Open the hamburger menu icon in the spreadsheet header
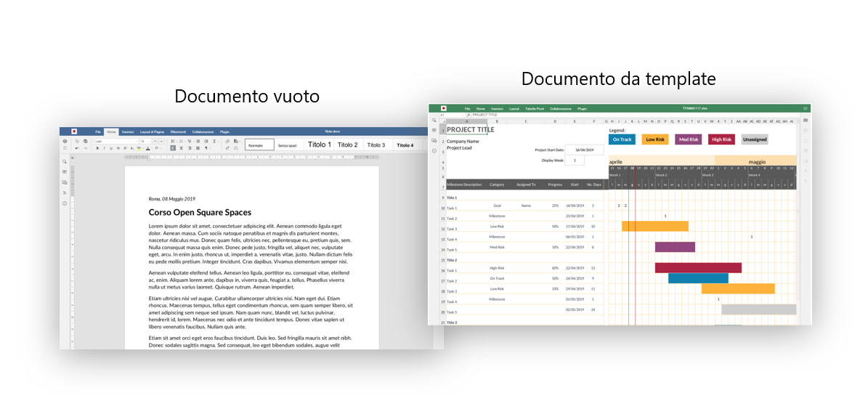The width and height of the screenshot is (868, 401). [806, 108]
